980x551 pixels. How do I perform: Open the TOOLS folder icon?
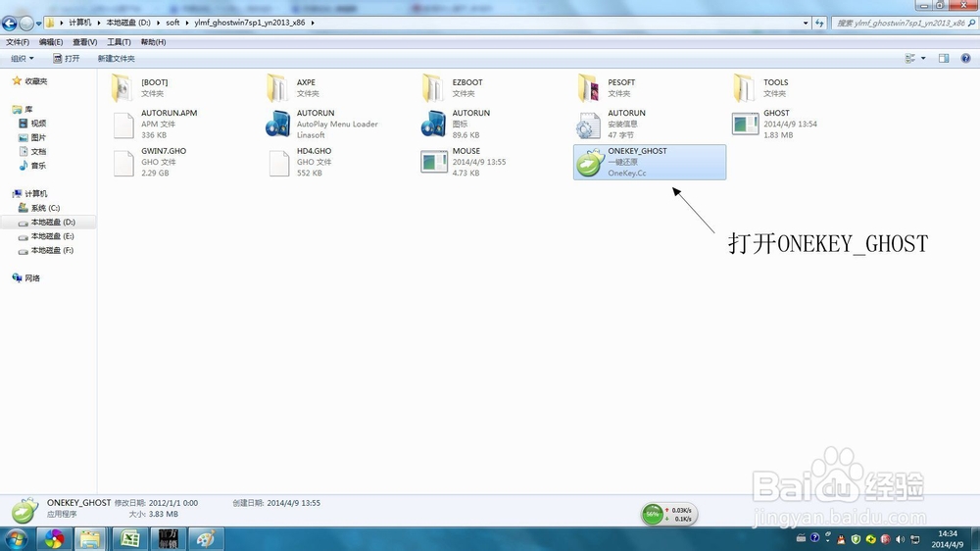(x=744, y=88)
